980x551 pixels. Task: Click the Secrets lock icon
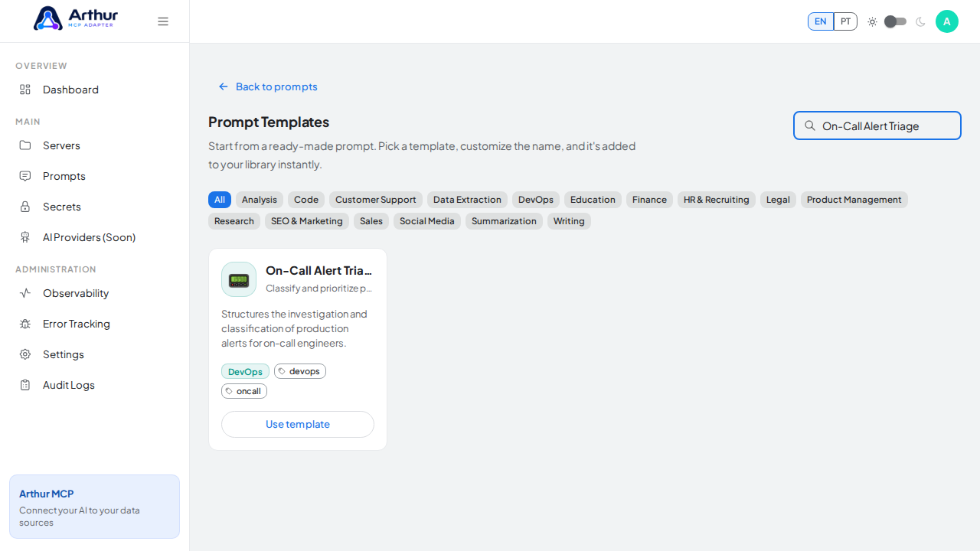(25, 207)
